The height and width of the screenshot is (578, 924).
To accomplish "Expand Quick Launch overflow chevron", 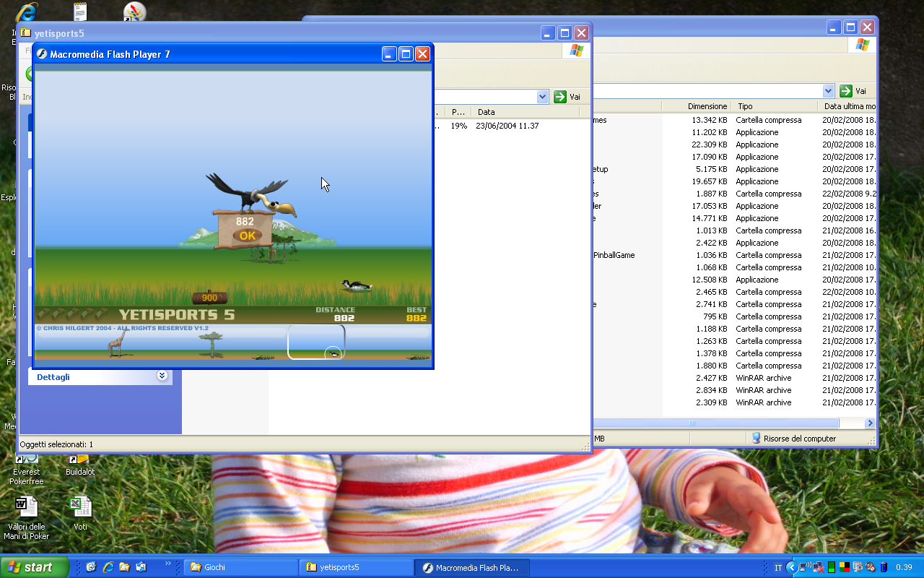I will (168, 564).
